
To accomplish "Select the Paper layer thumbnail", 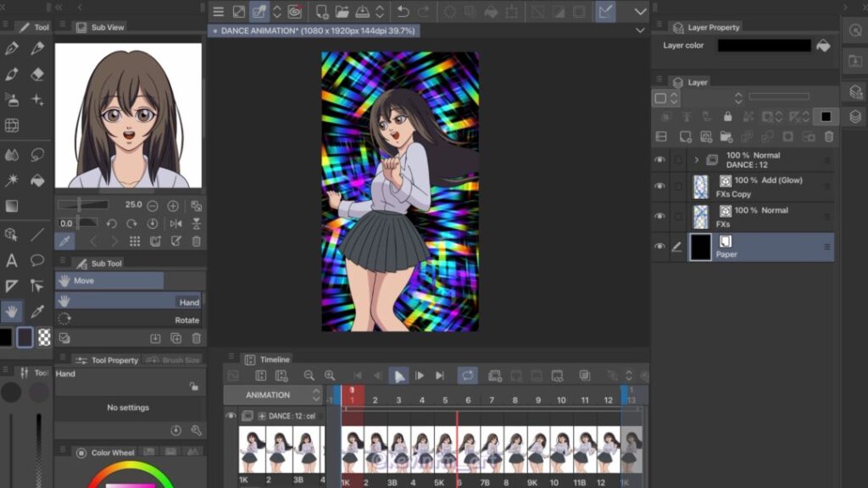I will coord(700,247).
